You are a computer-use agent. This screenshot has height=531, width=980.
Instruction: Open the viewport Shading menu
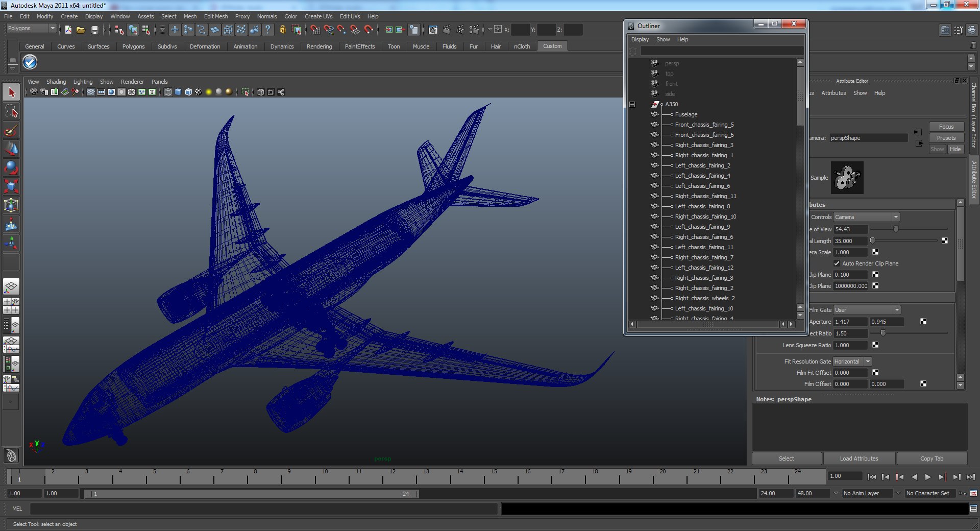point(56,82)
